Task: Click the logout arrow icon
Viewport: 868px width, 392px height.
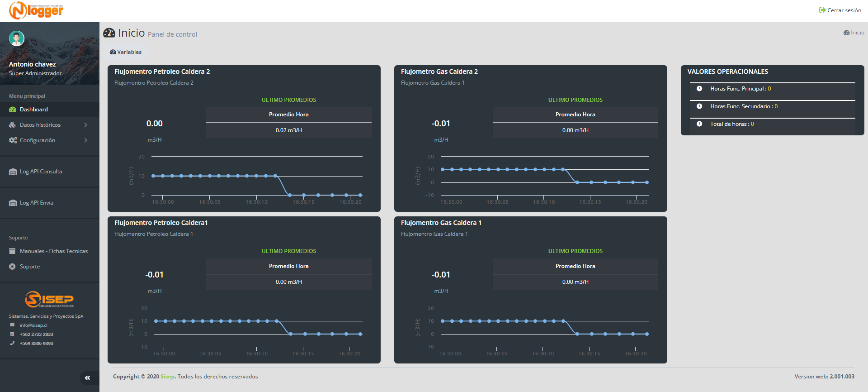Action: pyautogui.click(x=822, y=10)
